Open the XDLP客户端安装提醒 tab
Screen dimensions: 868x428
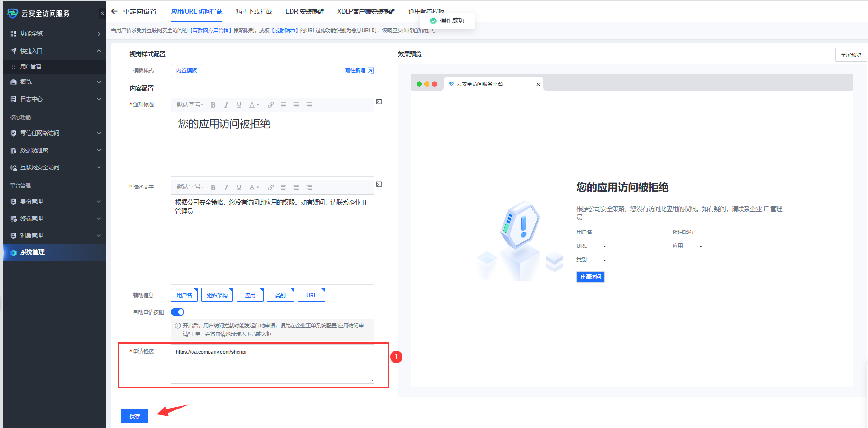366,11
